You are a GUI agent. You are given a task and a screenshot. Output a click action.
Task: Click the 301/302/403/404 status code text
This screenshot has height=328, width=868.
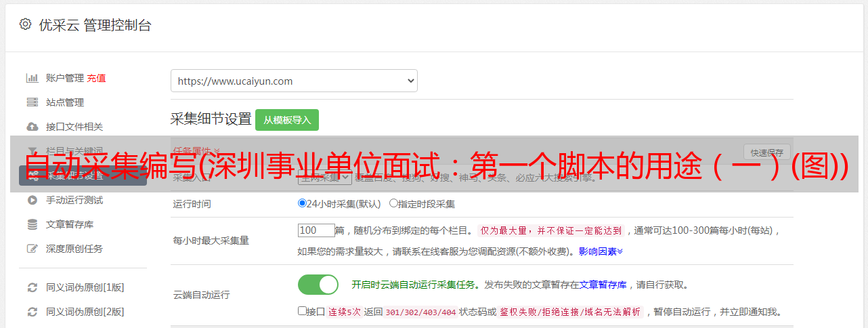(x=420, y=312)
